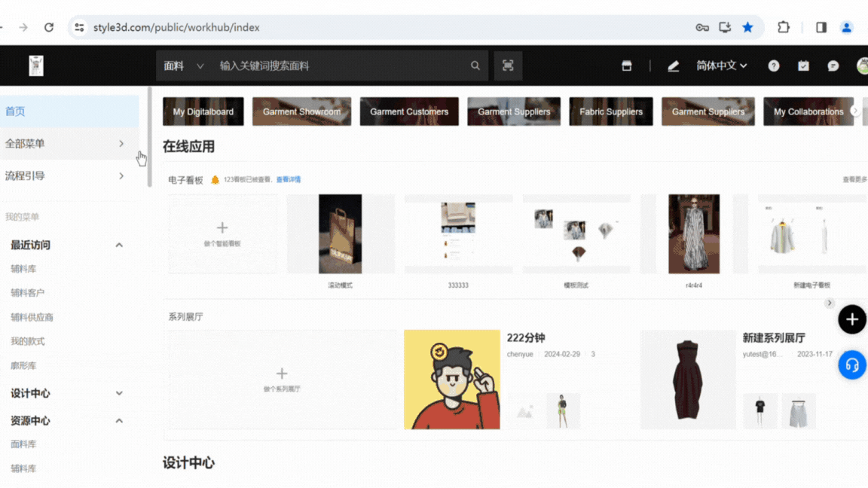
Task: Click the 查看详情 link
Action: (288, 180)
